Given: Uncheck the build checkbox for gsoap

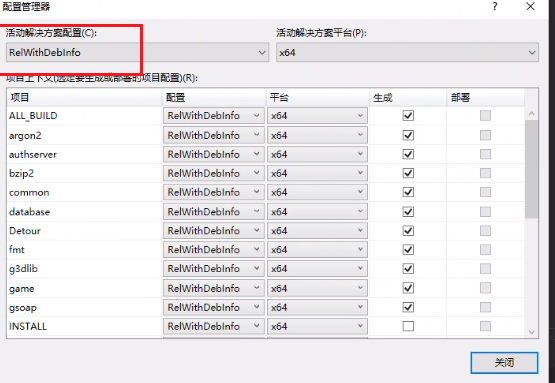Looking at the screenshot, I should (x=408, y=307).
